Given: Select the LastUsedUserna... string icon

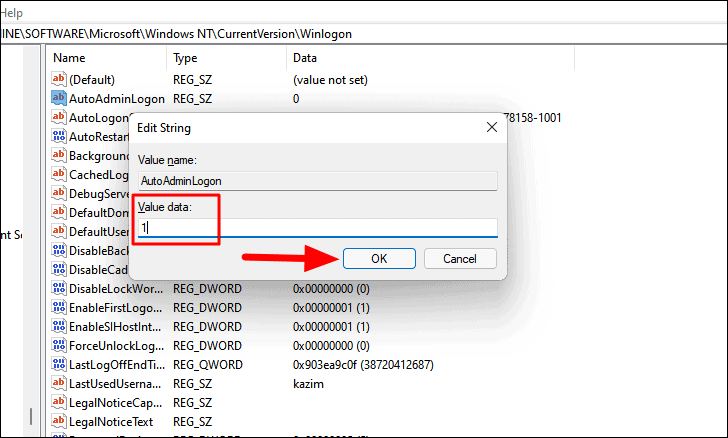Looking at the screenshot, I should click(x=58, y=384).
